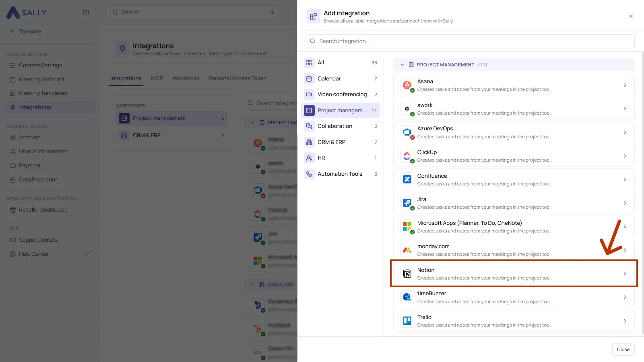Click the Trello logo icon
The image size is (644, 362).
tap(407, 321)
